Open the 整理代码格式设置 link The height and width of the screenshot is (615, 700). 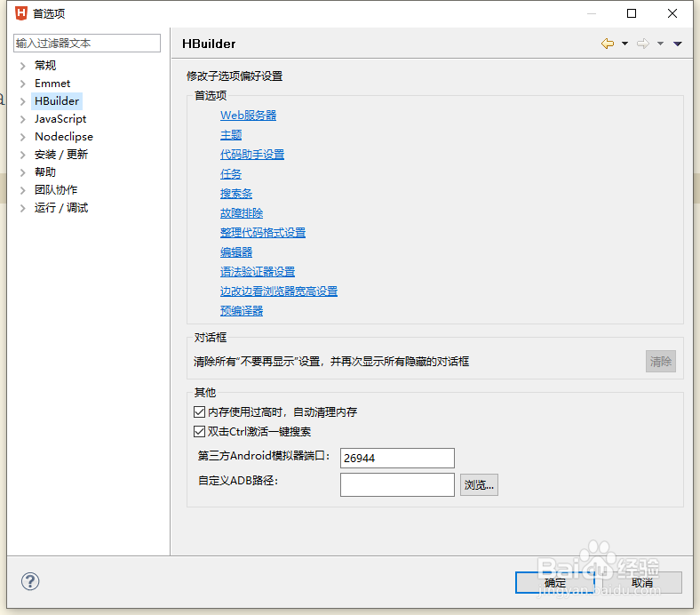(263, 233)
